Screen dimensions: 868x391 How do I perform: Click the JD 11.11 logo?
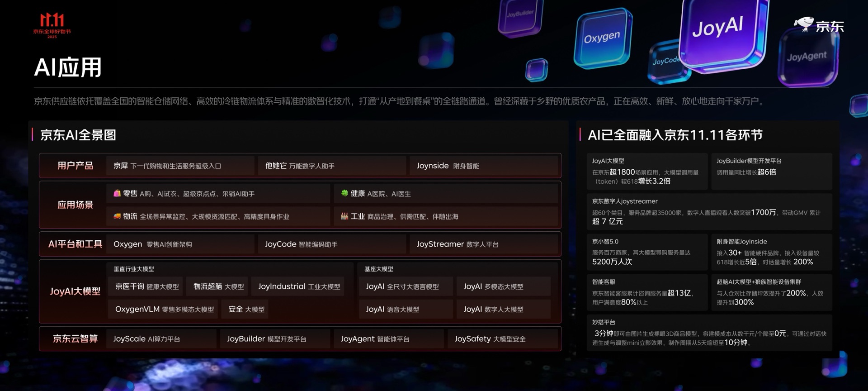coord(52,25)
